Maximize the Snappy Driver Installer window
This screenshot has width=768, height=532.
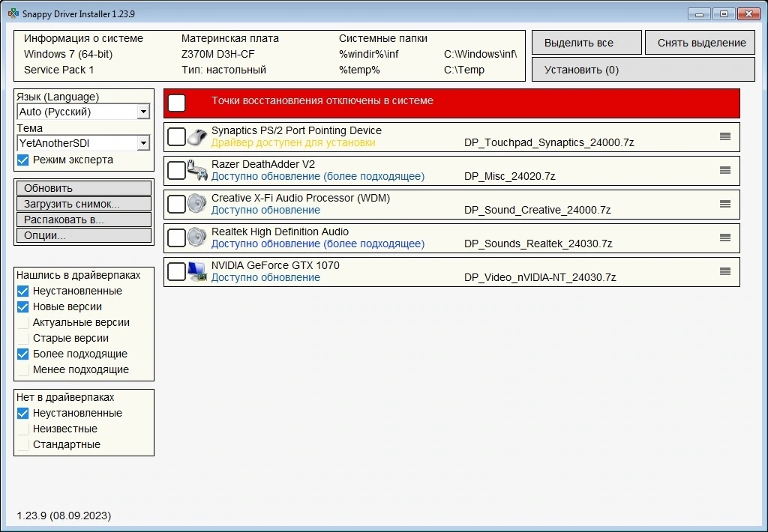pos(724,13)
